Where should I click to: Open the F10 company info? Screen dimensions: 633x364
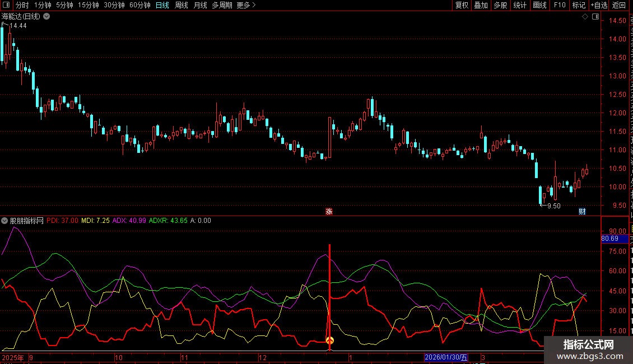point(559,6)
